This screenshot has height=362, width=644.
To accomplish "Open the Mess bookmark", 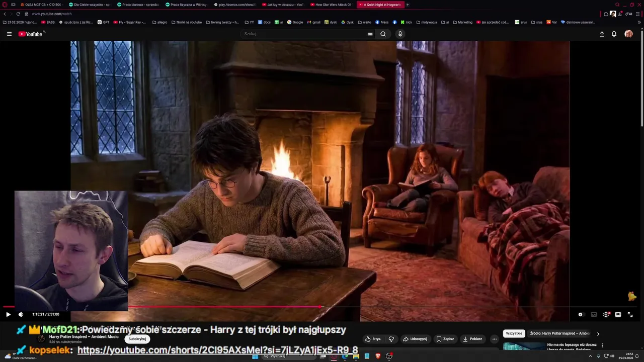I will [x=382, y=22].
